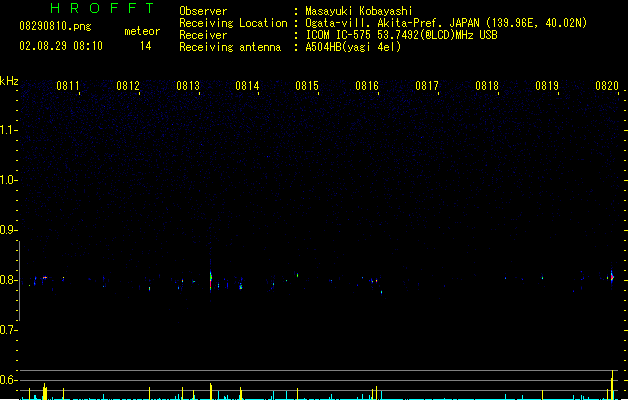Screen dimensions: 629x400
Task: Click the 0.7 kHz axis label
Action: coord(8,330)
